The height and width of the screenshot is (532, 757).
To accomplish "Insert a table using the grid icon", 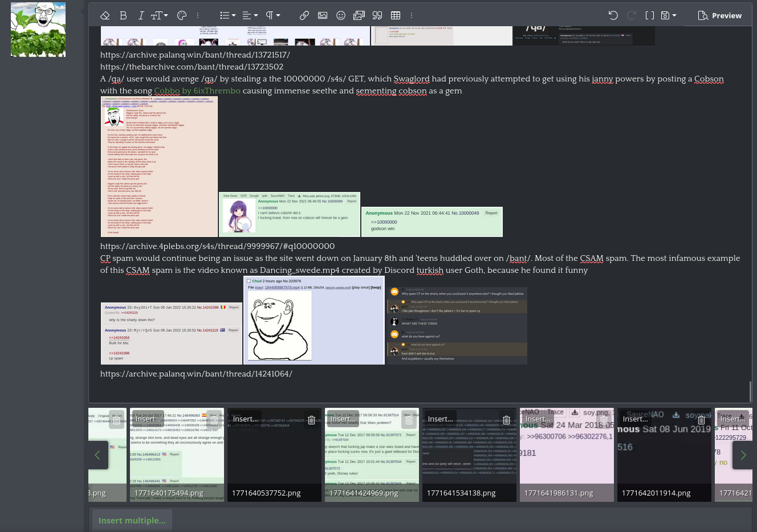I will click(x=396, y=15).
